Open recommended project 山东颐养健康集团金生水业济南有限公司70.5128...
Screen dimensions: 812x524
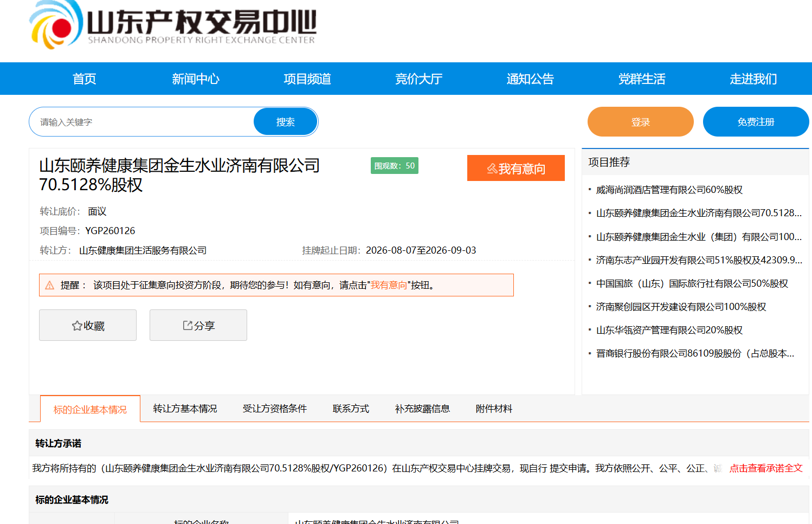coord(699,213)
